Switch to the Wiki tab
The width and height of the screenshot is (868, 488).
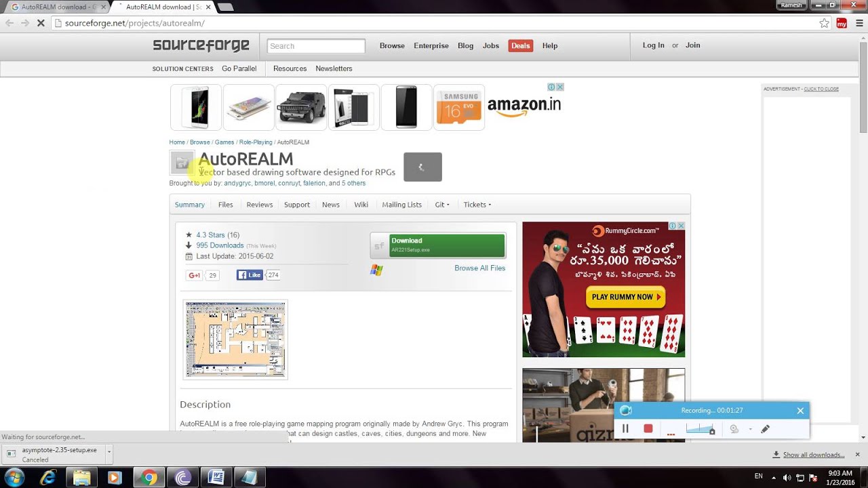(361, 205)
